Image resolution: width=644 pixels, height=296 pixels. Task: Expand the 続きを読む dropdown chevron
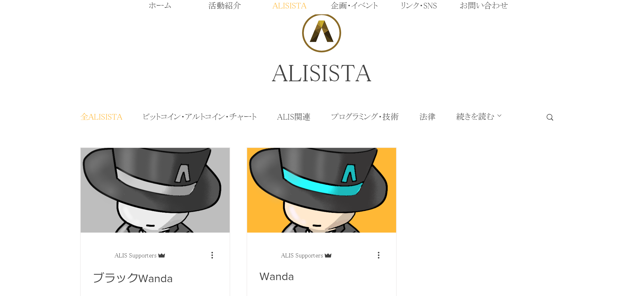click(499, 116)
